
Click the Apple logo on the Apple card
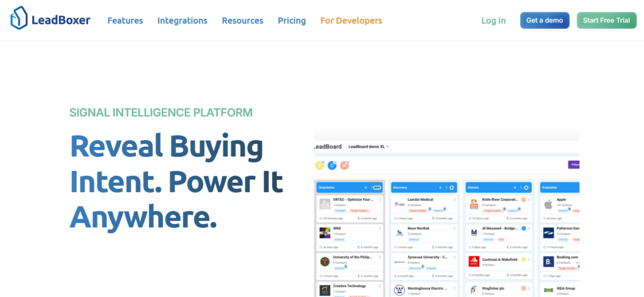tap(548, 204)
